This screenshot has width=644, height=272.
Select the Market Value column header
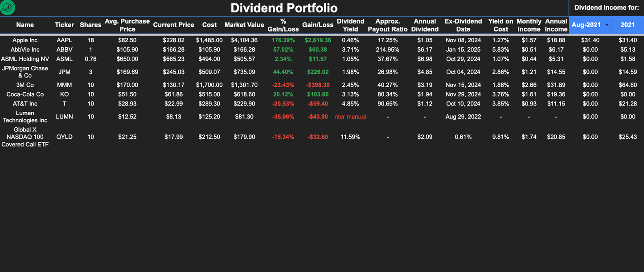coord(244,25)
